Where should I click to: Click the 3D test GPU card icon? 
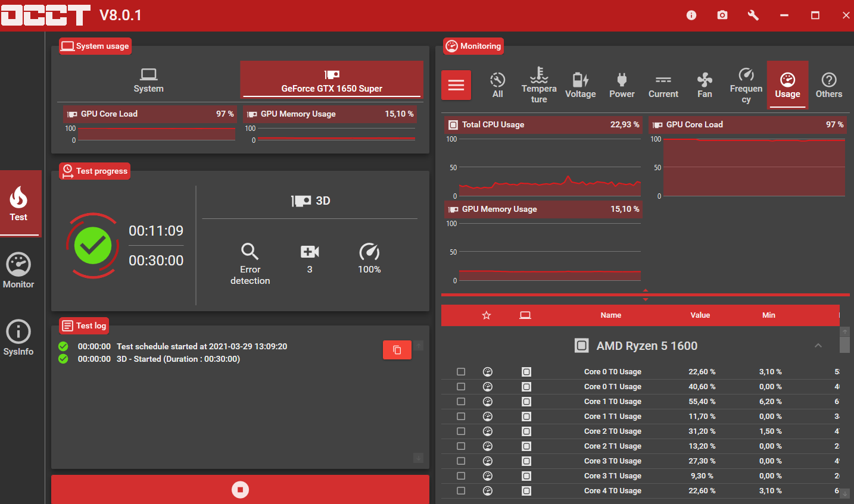(301, 201)
